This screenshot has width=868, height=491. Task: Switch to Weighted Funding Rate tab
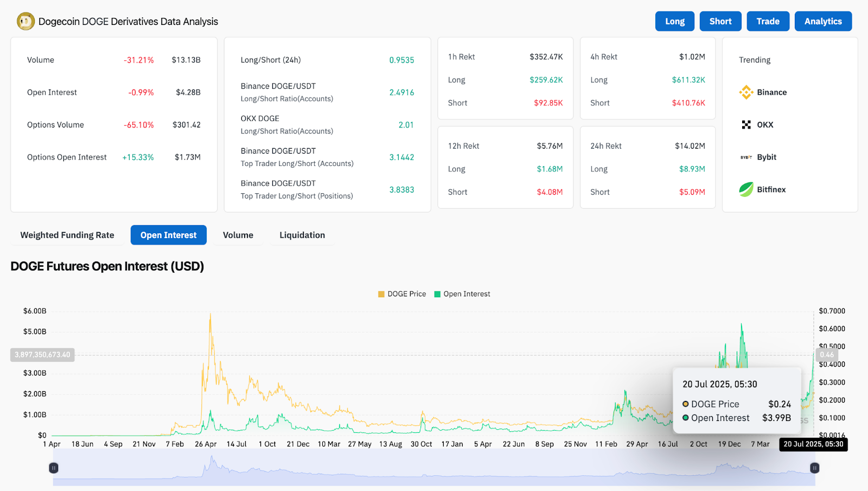(67, 235)
